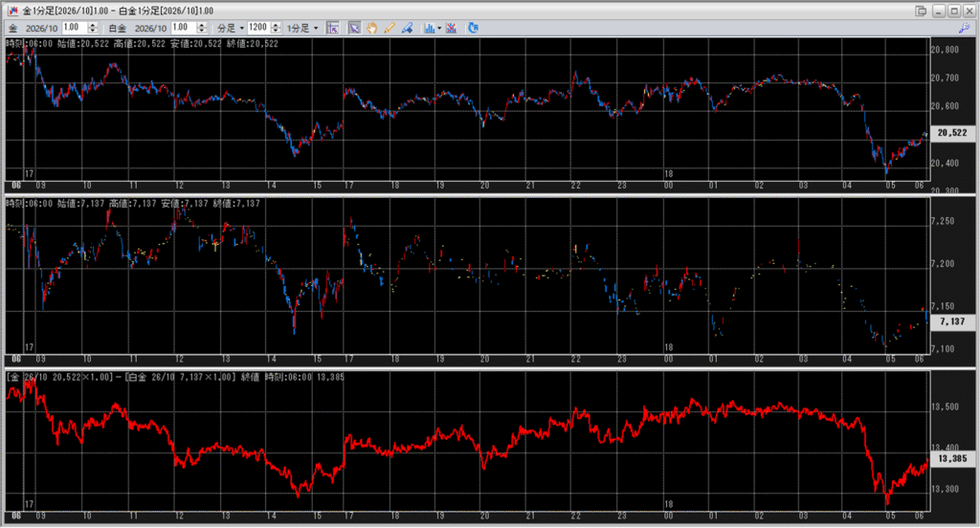The width and height of the screenshot is (980, 528).
Task: Click the 金 symbol label in toolbar
Action: tap(12, 28)
